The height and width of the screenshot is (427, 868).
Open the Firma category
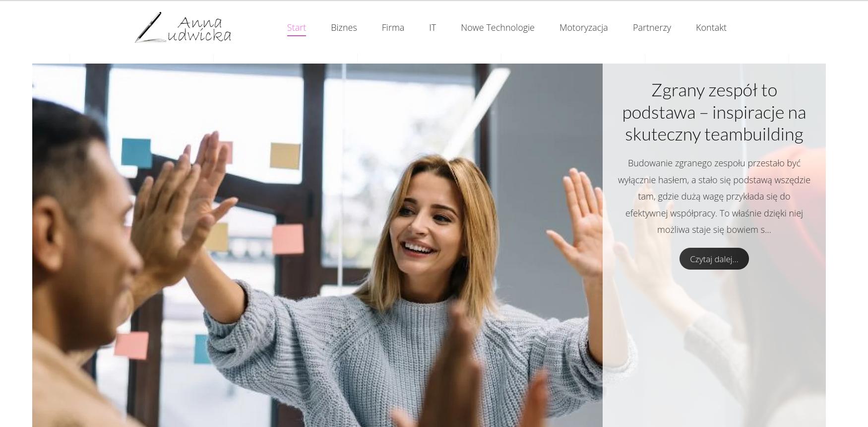(x=393, y=28)
